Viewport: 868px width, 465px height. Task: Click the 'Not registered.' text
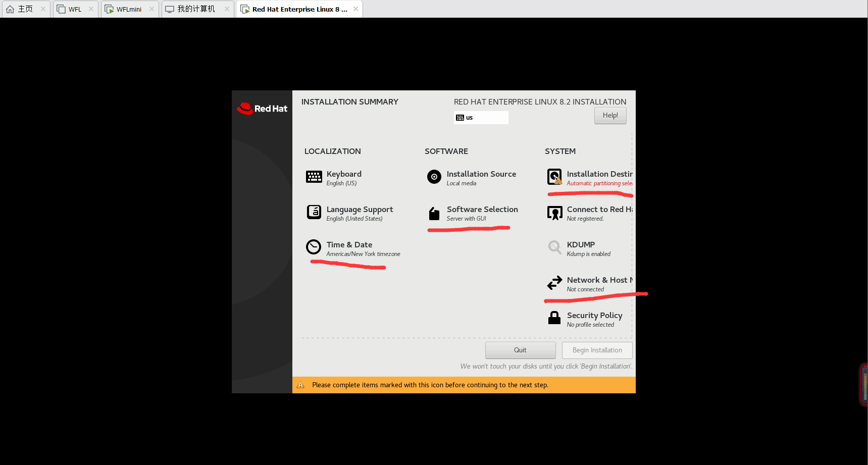(x=585, y=219)
